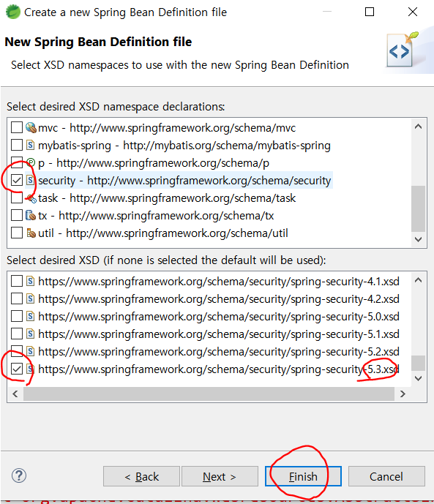This screenshot has width=434, height=504.
Task: Uncheck spring-security-5.3.xsd checkbox
Action: coord(17,369)
